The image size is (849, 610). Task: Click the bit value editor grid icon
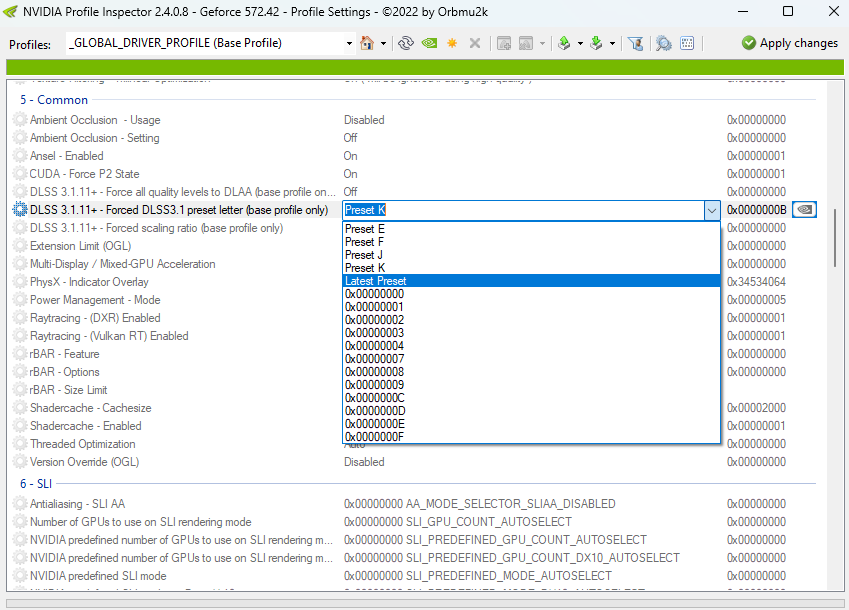687,43
